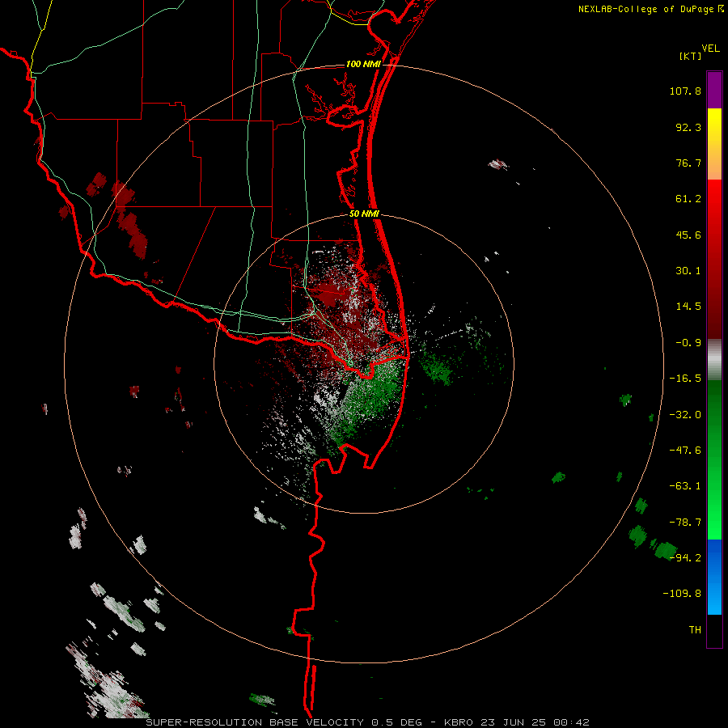Image resolution: width=728 pixels, height=728 pixels.
Task: Click the -109.8 legend value
Action: coord(682,594)
